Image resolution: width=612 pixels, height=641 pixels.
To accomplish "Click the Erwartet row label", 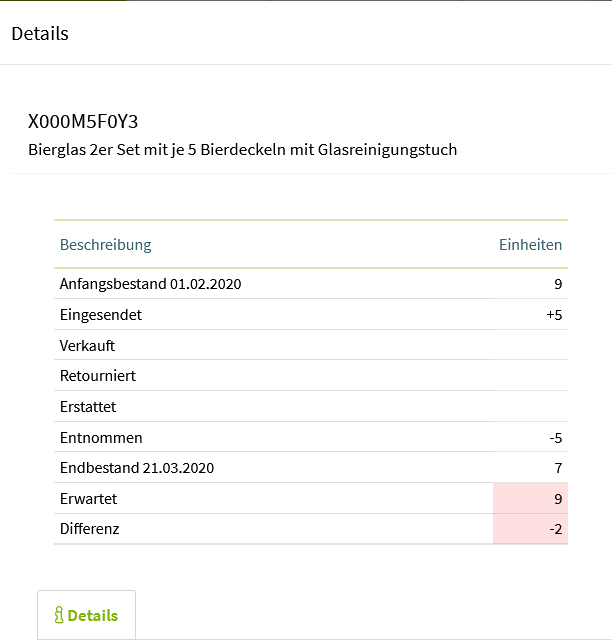I will (88, 499).
